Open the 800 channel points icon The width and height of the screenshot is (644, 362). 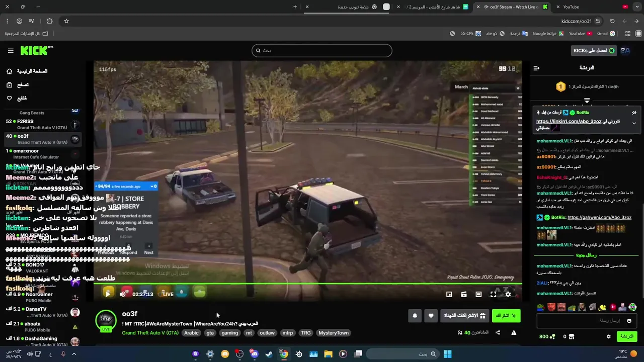[552, 337]
